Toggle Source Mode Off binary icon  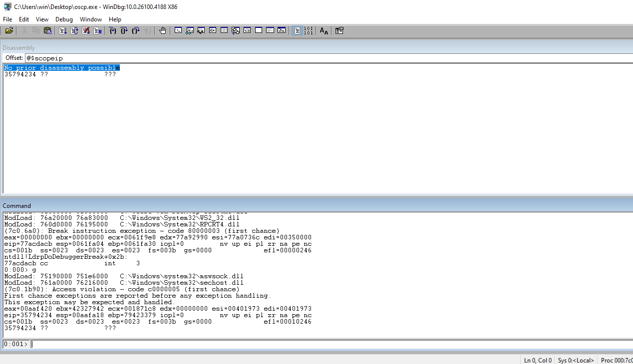coord(309,31)
